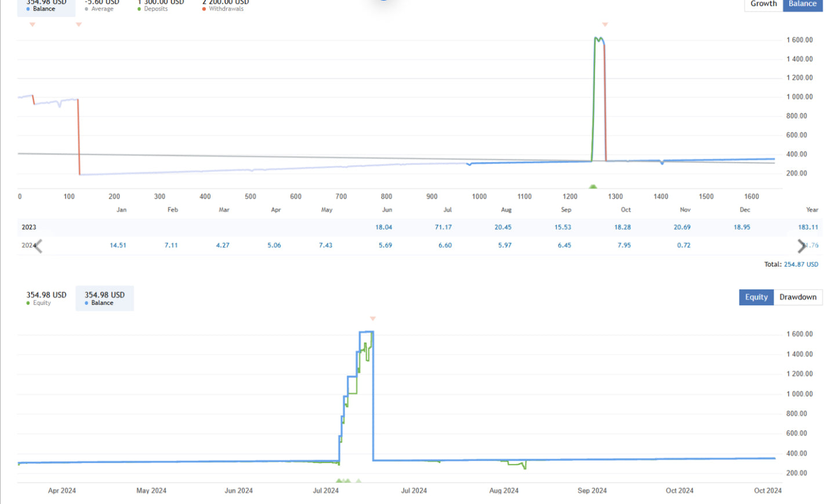The width and height of the screenshot is (838, 504).
Task: Click the rightmost green deposit marker on the lower chart axis
Action: point(358,480)
